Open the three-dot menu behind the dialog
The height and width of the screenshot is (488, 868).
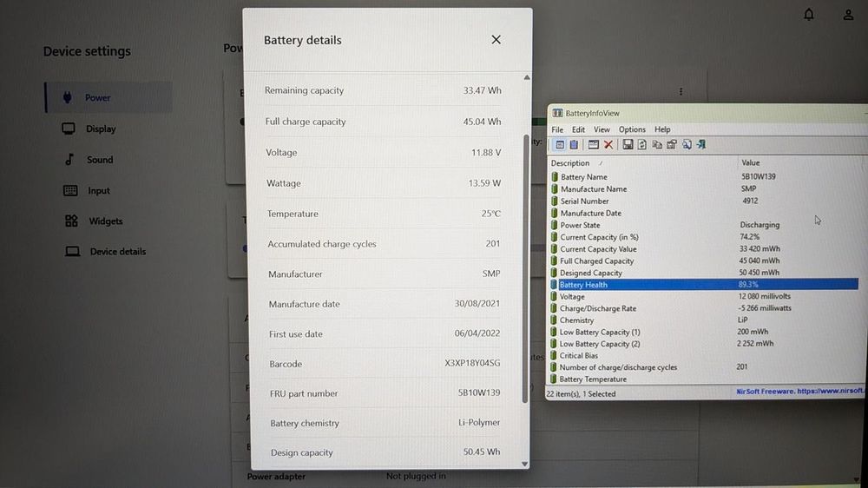[681, 91]
